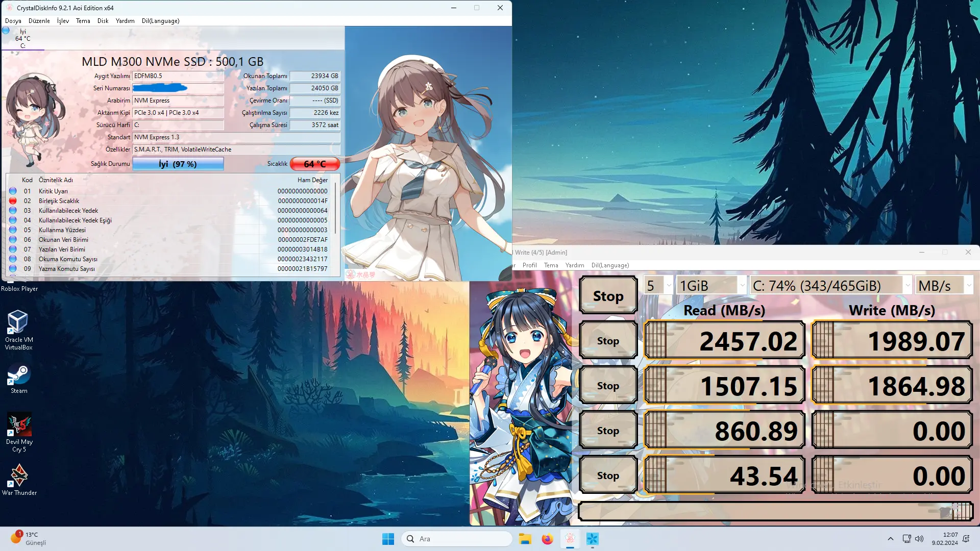980x551 pixels.
Task: Click Stop button beside 1507.15 read result
Action: pyautogui.click(x=608, y=385)
